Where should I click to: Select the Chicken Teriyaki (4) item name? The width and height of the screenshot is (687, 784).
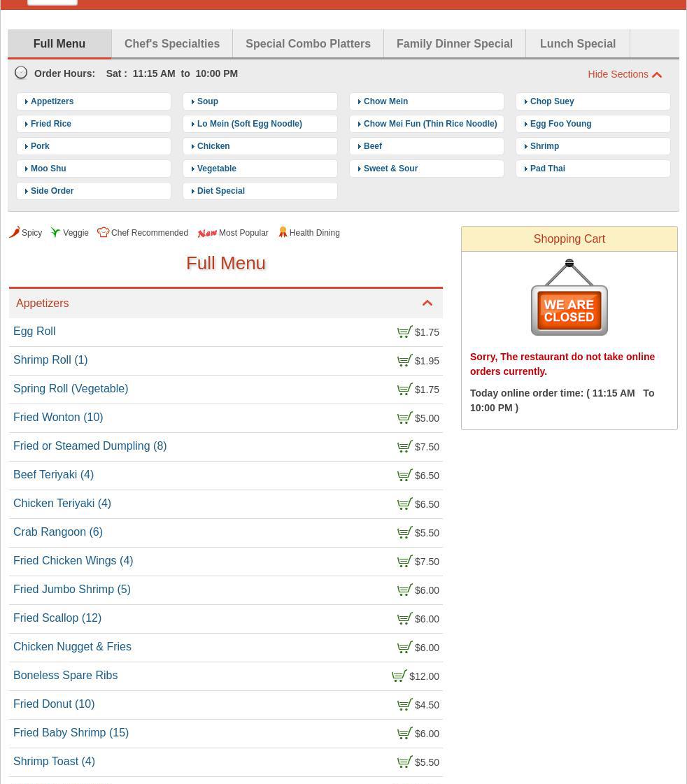[62, 504]
